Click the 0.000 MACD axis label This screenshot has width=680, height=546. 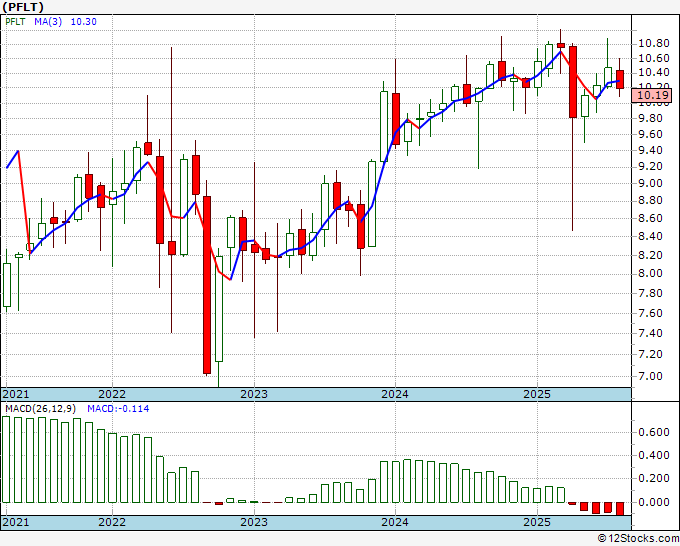click(x=654, y=502)
